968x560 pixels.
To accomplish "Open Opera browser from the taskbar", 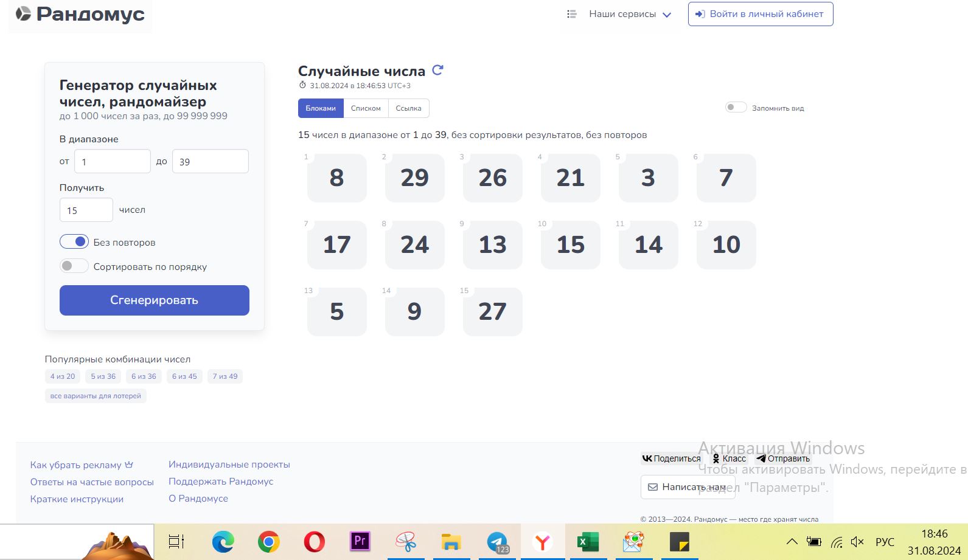I will (x=314, y=541).
